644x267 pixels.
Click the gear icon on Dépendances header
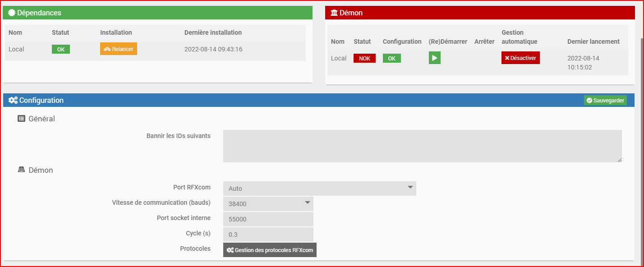(x=12, y=13)
